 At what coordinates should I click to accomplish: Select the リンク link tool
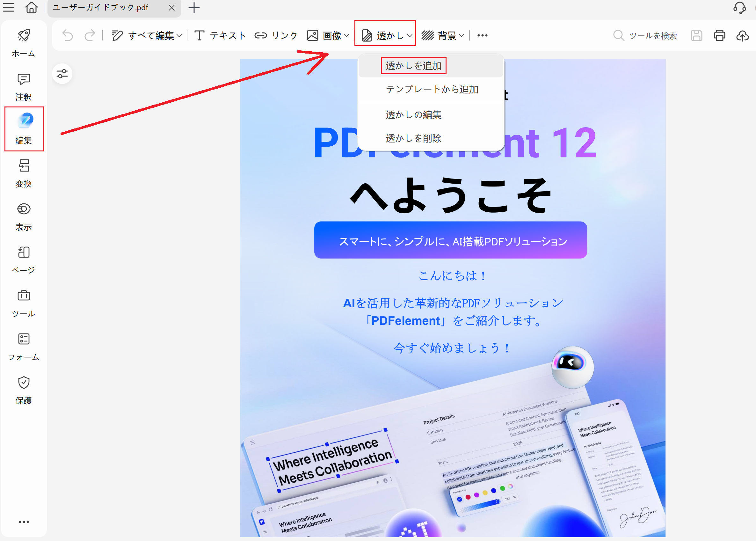(276, 35)
